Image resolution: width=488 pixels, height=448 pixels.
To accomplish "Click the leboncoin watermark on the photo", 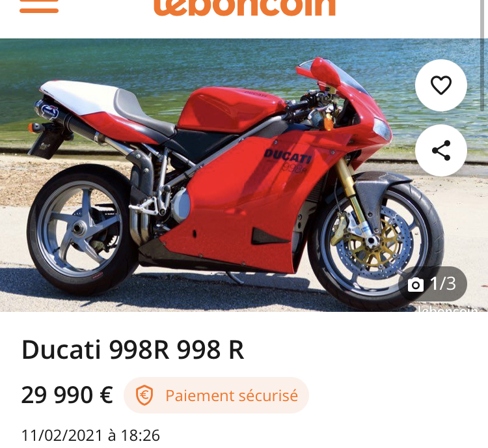I will (448, 309).
